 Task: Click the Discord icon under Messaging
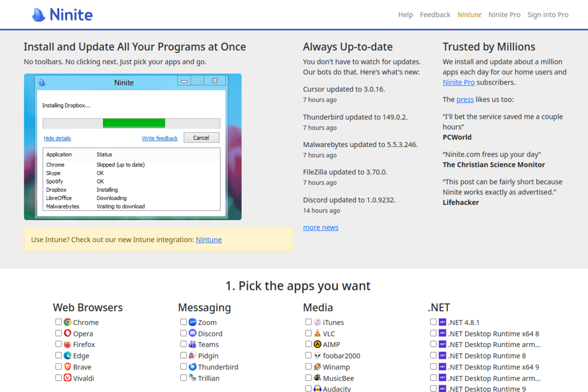[192, 333]
